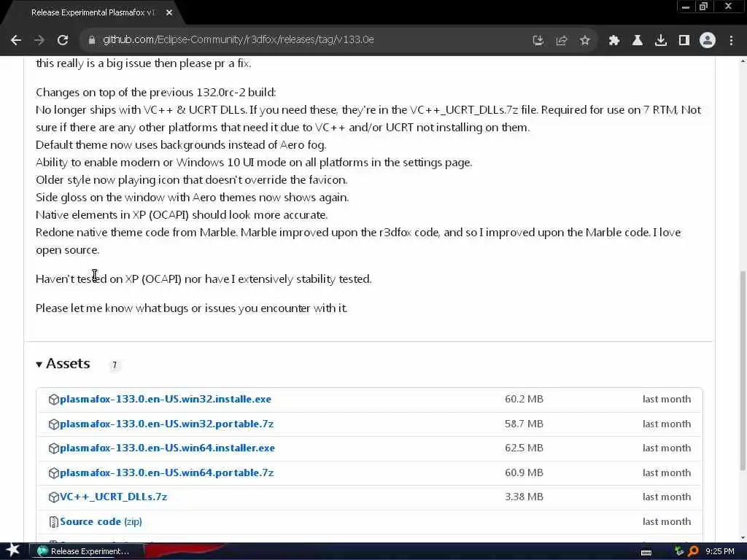Click package icon beside VC++_UCRT_DLLs.7z
This screenshot has height=560, width=747.
click(54, 497)
